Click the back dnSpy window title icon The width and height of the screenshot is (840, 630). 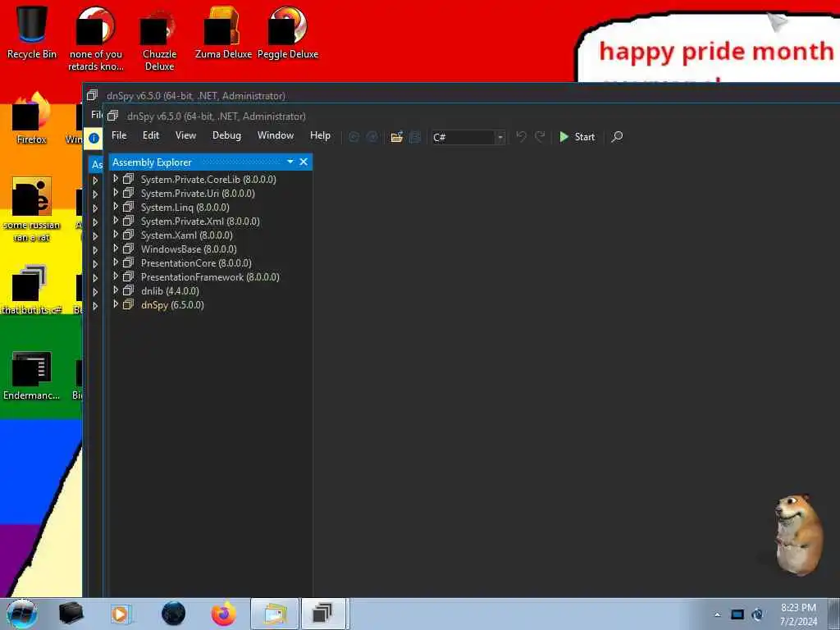[92, 95]
